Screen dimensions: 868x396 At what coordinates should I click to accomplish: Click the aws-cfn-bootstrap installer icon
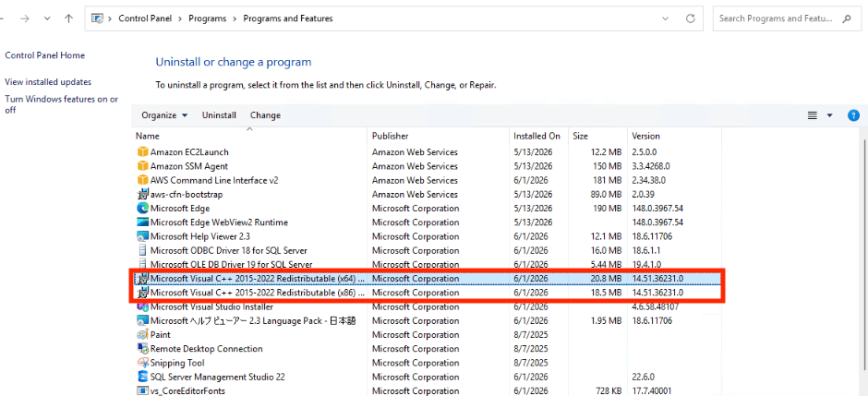click(x=143, y=194)
